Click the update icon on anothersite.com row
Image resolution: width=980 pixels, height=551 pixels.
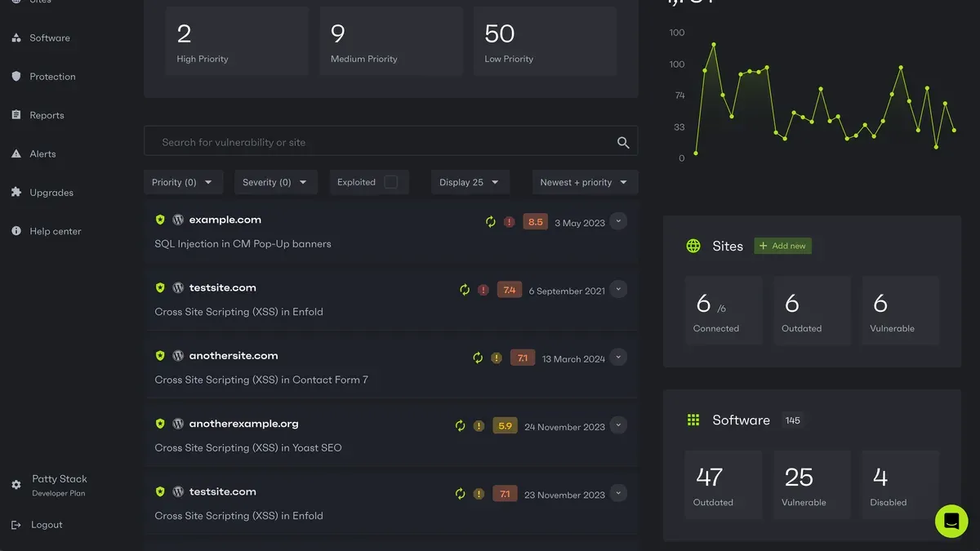[x=478, y=358]
